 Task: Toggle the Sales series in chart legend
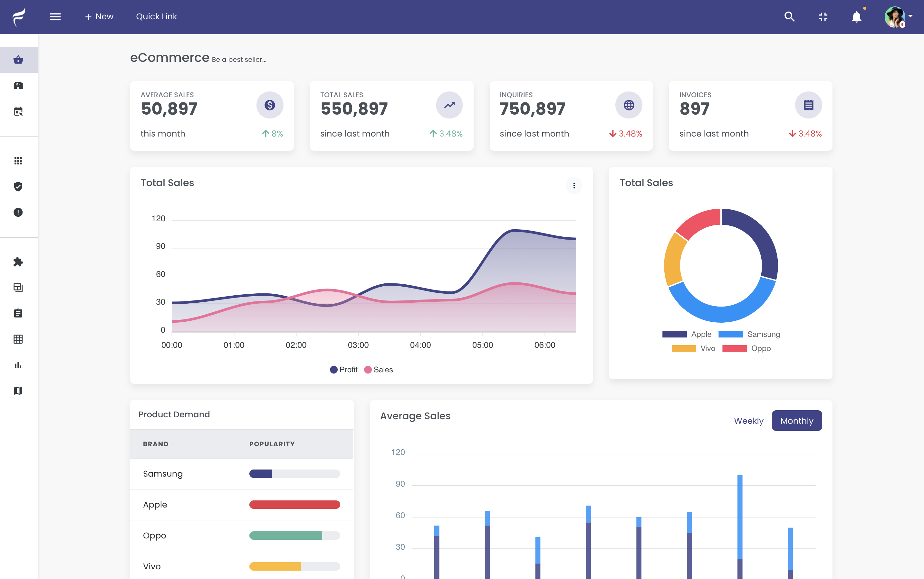coord(379,370)
